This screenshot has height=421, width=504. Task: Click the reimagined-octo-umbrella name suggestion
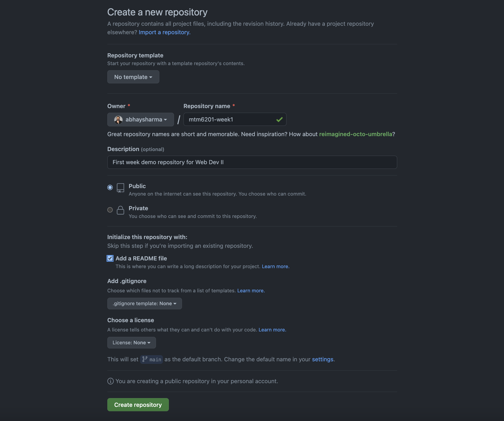pos(356,134)
